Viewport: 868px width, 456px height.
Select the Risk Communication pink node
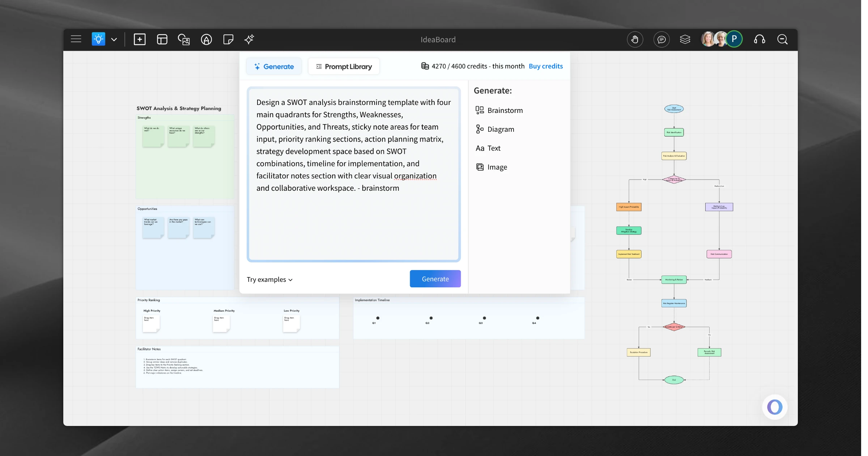(719, 254)
